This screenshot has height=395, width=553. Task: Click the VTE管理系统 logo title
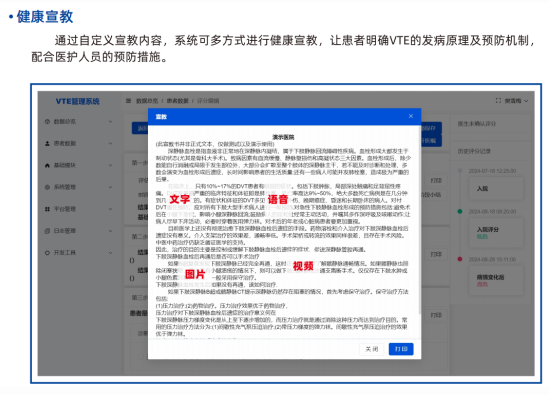pyautogui.click(x=78, y=102)
